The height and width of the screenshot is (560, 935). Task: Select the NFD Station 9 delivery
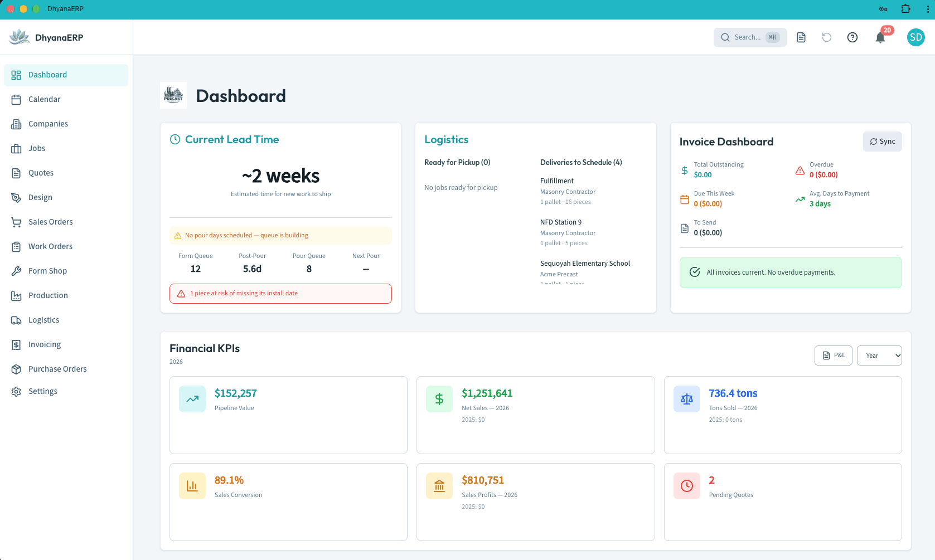(x=593, y=232)
